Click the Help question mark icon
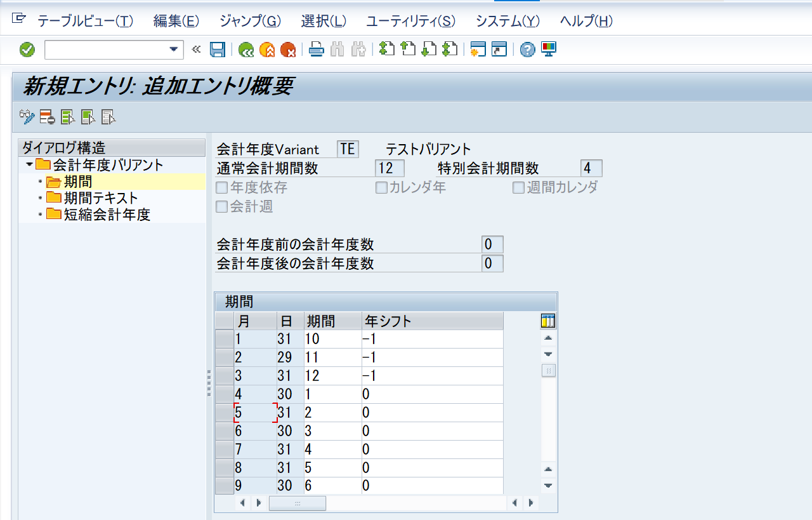The width and height of the screenshot is (812, 520). tap(527, 49)
